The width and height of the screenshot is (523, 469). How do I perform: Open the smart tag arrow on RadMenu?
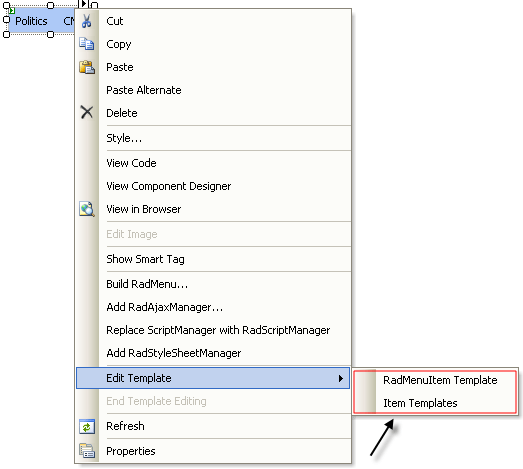pyautogui.click(x=84, y=4)
